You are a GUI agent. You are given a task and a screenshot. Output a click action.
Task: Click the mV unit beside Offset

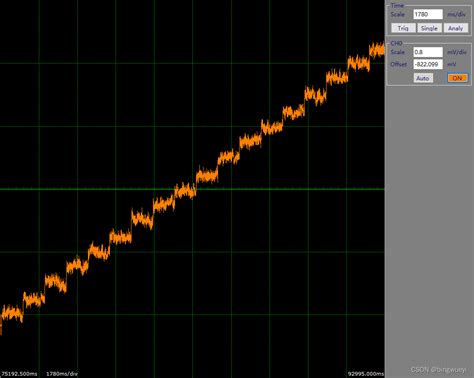451,64
